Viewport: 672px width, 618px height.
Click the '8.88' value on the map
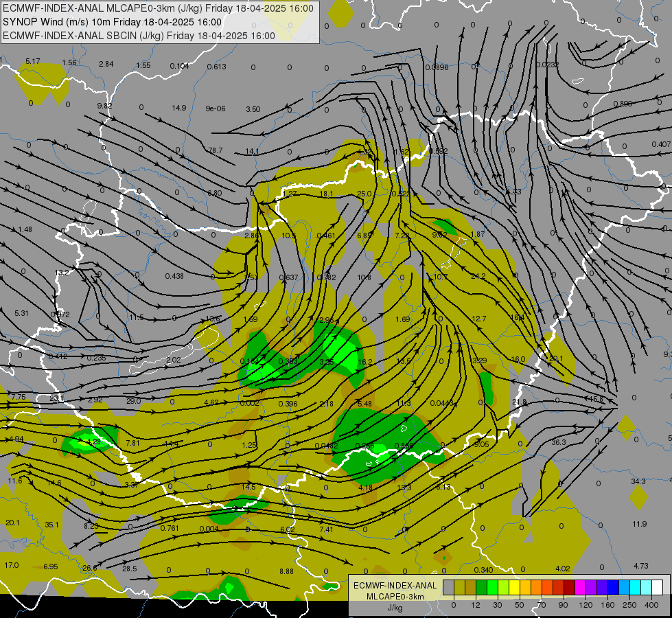pyautogui.click(x=287, y=571)
